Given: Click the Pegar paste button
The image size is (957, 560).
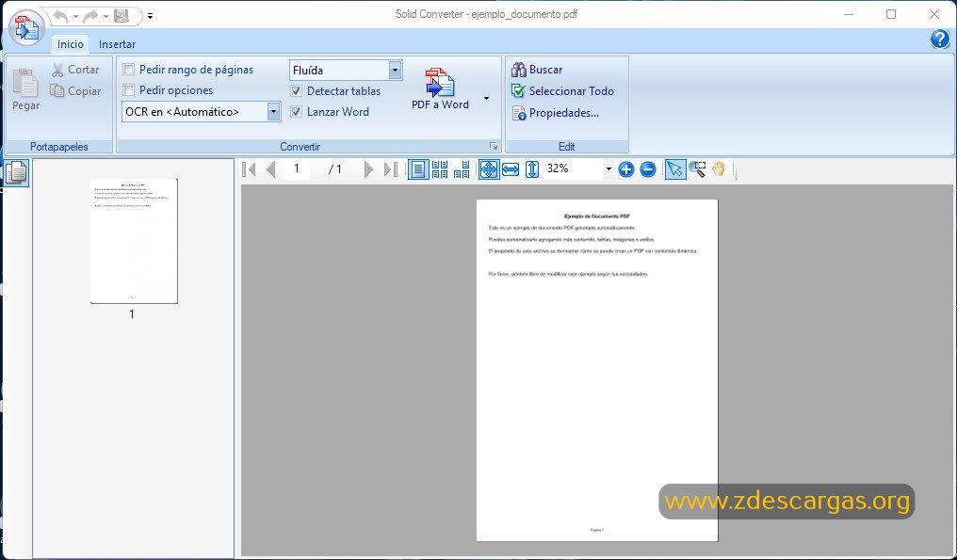Looking at the screenshot, I should tap(25, 90).
